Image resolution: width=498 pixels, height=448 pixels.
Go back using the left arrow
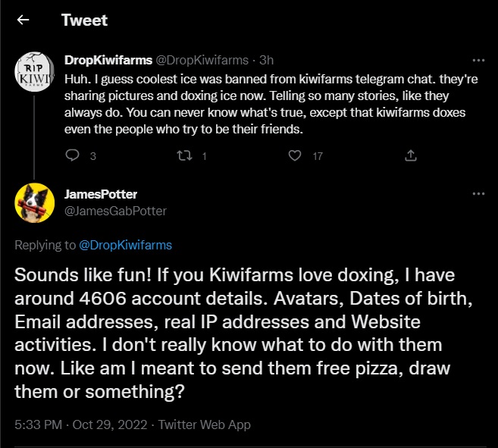point(23,20)
